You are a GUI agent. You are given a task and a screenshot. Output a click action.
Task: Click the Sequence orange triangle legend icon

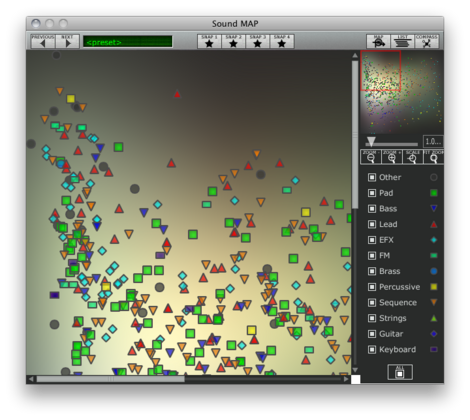click(x=434, y=302)
